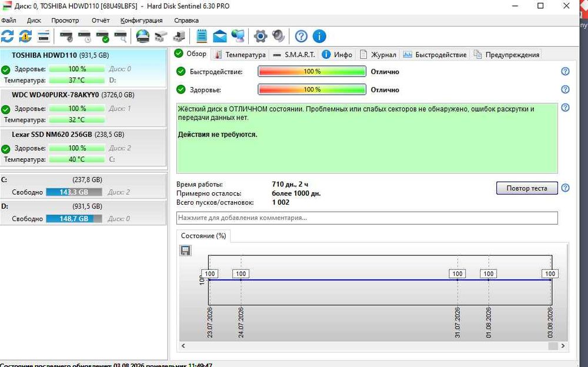Click the chart scrollbar right arrow
This screenshot has width=588, height=367.
pyautogui.click(x=563, y=346)
